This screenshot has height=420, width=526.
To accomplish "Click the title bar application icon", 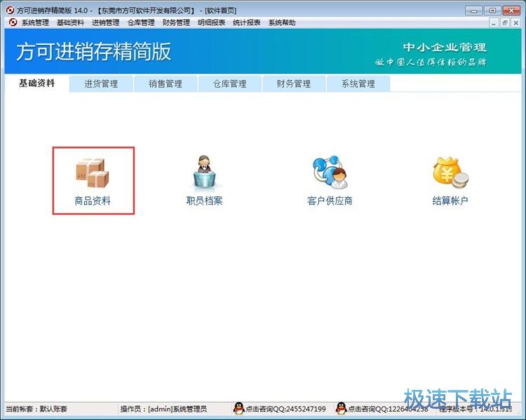I will 11,11.
